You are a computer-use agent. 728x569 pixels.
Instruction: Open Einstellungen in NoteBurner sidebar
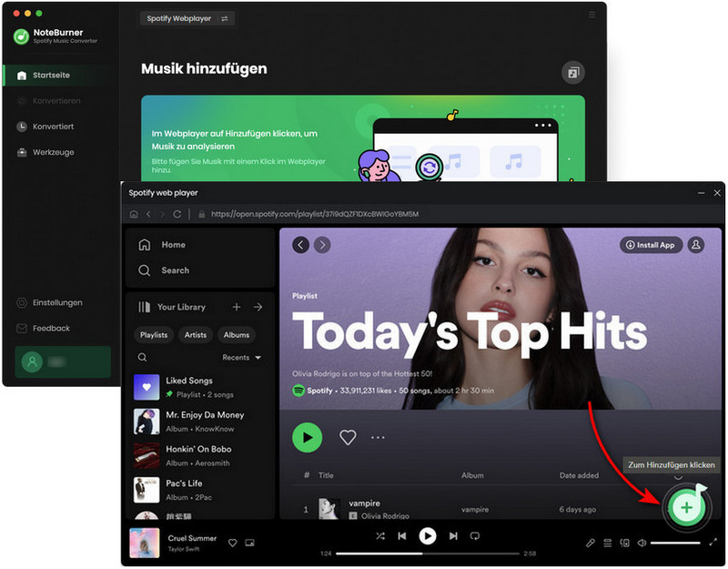(50, 302)
